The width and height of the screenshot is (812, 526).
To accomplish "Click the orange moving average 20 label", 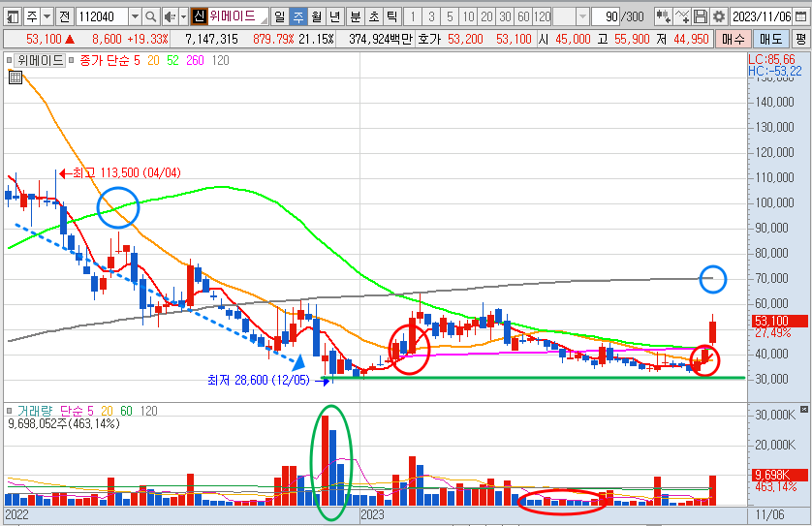I will pyautogui.click(x=153, y=61).
